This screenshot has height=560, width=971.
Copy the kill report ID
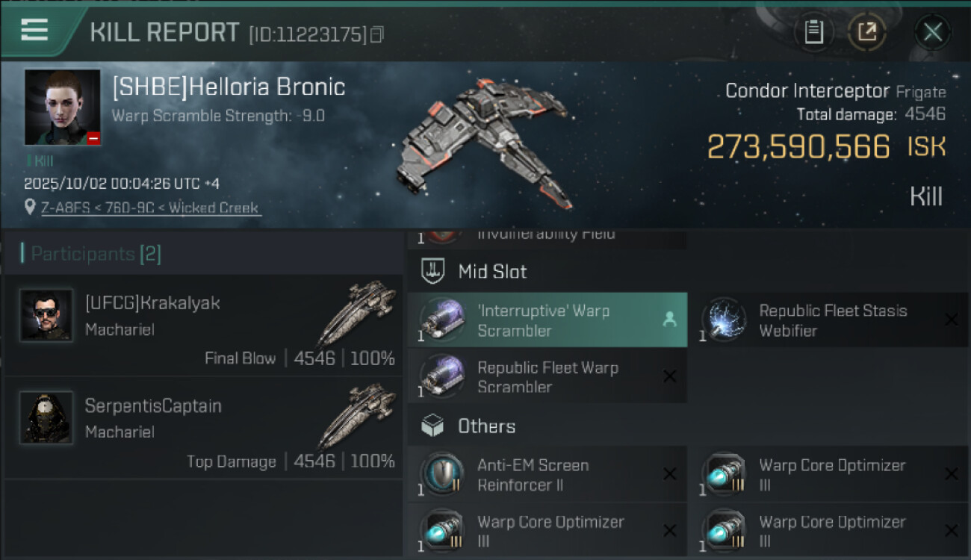tap(377, 34)
